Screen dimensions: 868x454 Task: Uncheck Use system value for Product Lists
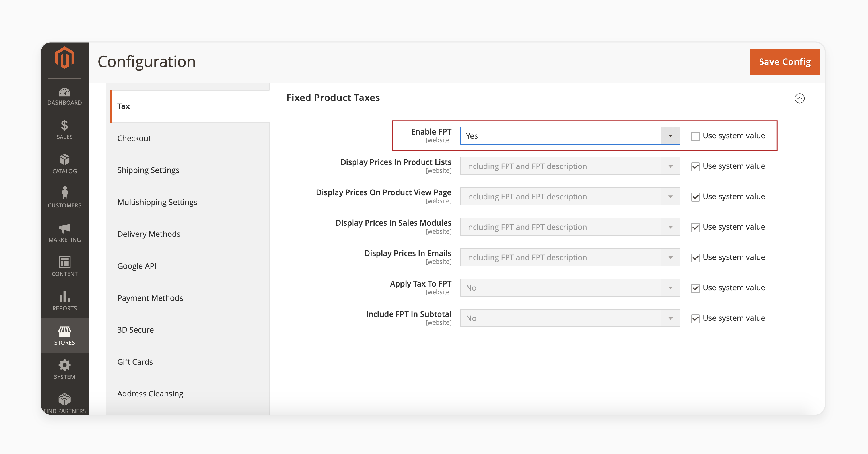pyautogui.click(x=695, y=166)
